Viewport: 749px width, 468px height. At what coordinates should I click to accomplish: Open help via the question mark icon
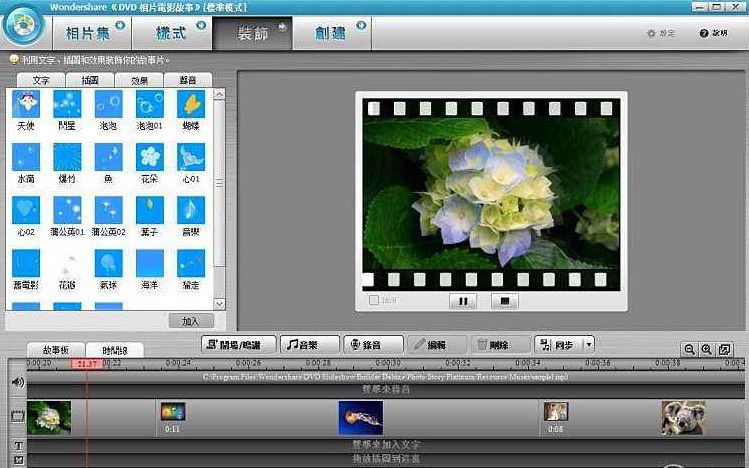coord(704,33)
